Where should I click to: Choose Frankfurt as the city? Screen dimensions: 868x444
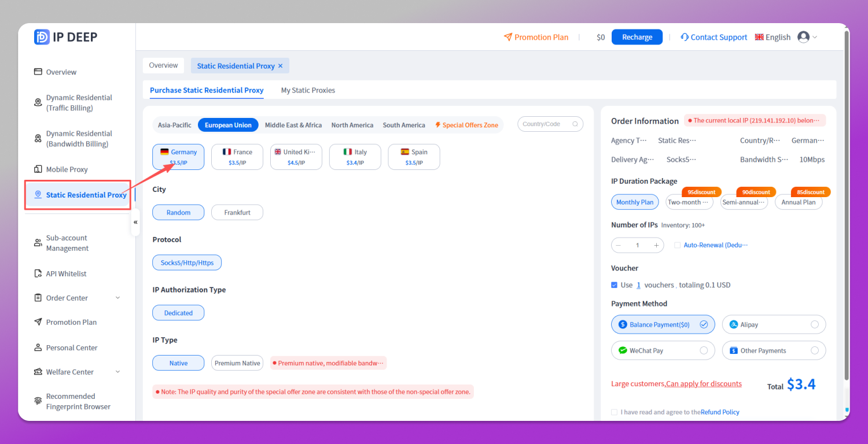(237, 212)
